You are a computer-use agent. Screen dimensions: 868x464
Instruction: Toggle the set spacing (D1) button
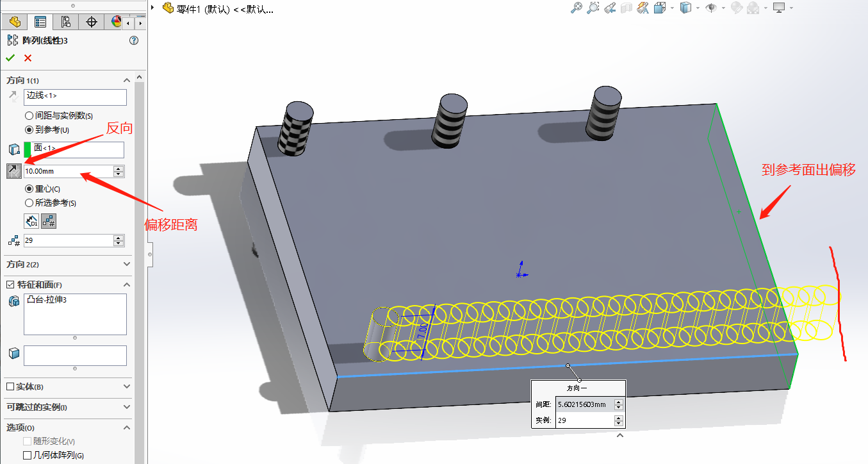click(x=31, y=221)
